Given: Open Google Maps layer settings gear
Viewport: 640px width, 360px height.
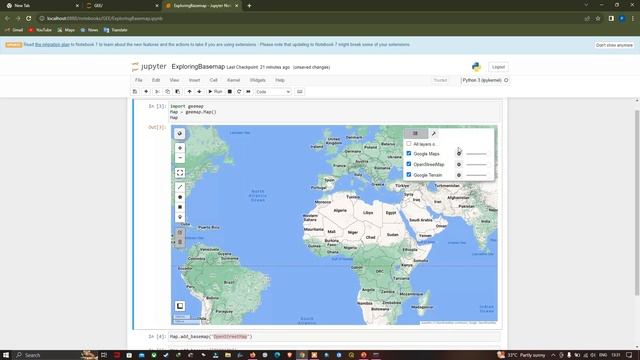Looking at the screenshot, I should [x=459, y=154].
